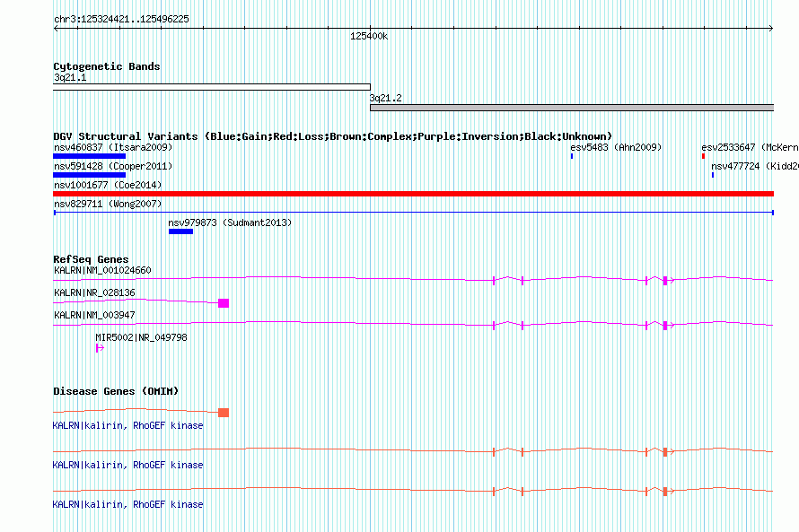
Task: Click the left arrowhead of the coordinate ruler
Action: pyautogui.click(x=56, y=28)
